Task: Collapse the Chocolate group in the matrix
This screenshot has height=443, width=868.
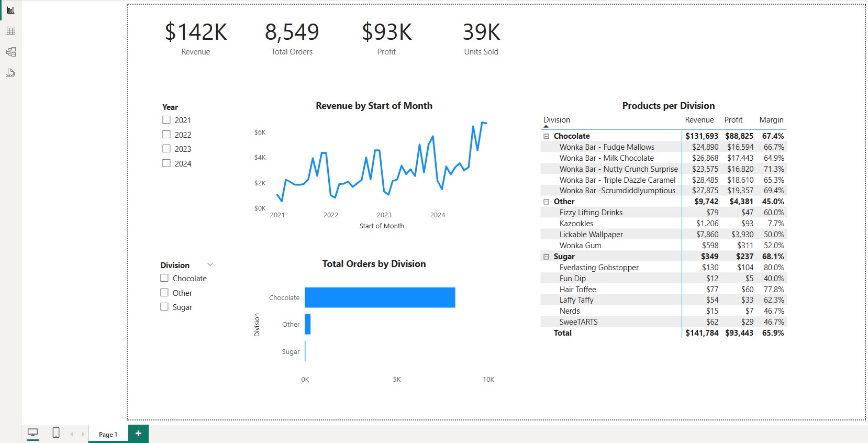Action: tap(547, 136)
